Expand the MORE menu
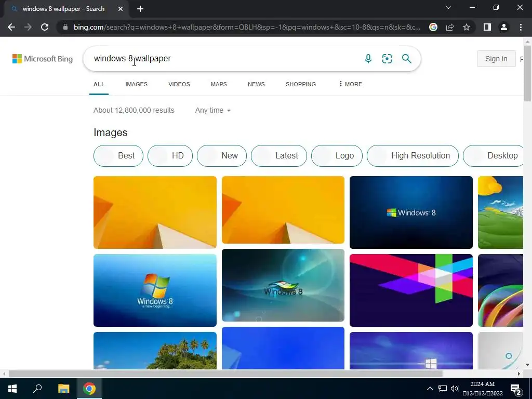This screenshot has width=532, height=399. click(x=351, y=84)
